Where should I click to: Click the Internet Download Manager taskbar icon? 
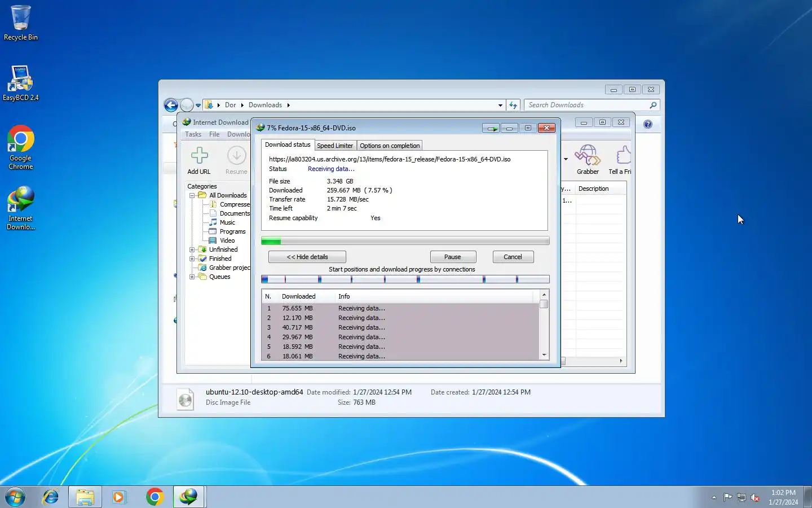189,497
